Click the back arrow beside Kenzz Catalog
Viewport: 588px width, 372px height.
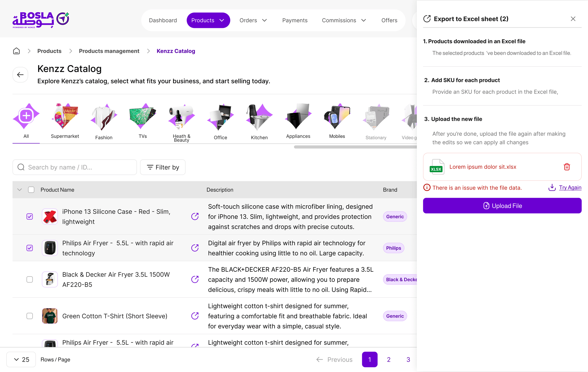coord(20,75)
